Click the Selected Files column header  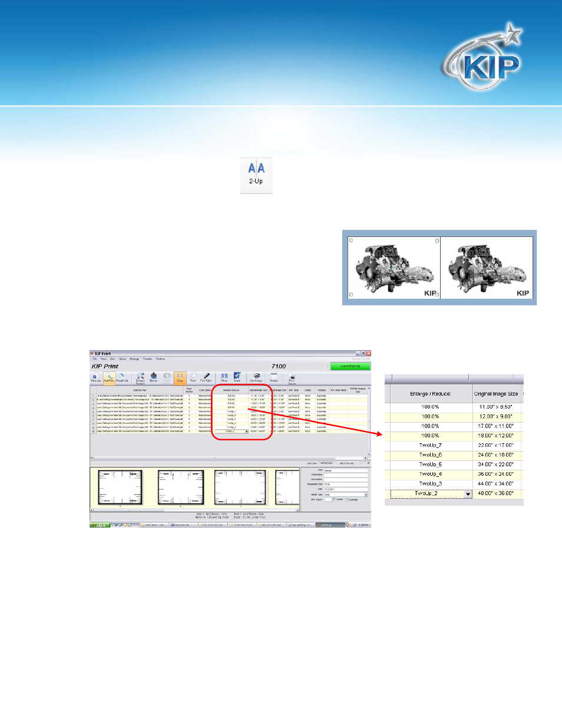click(140, 390)
